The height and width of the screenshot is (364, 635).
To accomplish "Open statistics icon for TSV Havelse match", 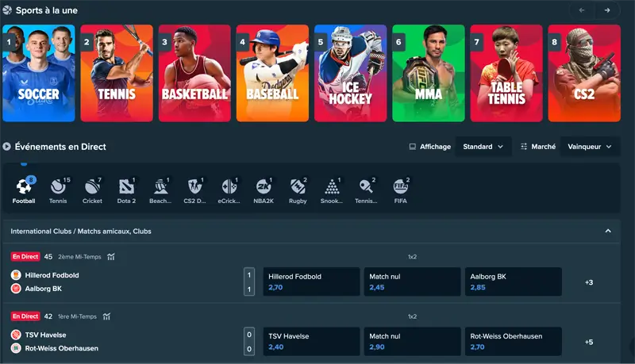I will (106, 316).
